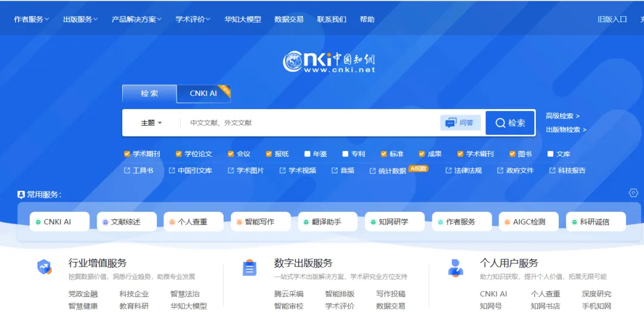644x334 pixels.
Task: Open the 写作投稿 link
Action: pos(391,294)
